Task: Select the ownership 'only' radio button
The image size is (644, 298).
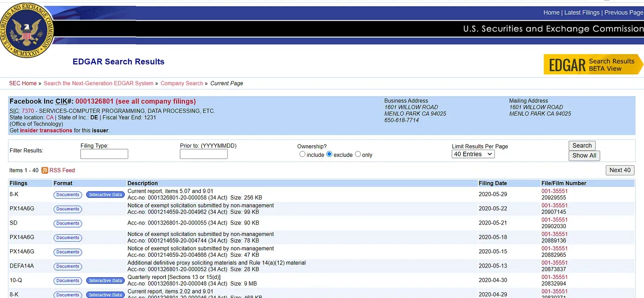Action: point(358,155)
